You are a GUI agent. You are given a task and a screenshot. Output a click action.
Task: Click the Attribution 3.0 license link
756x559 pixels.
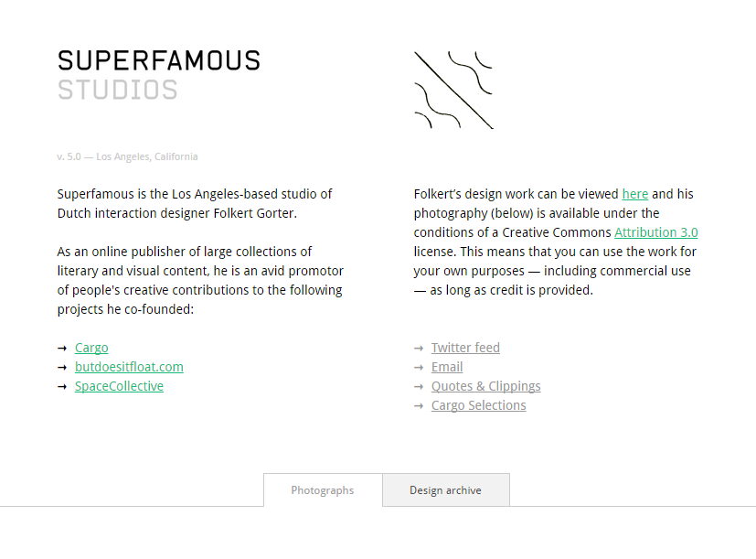tap(655, 232)
